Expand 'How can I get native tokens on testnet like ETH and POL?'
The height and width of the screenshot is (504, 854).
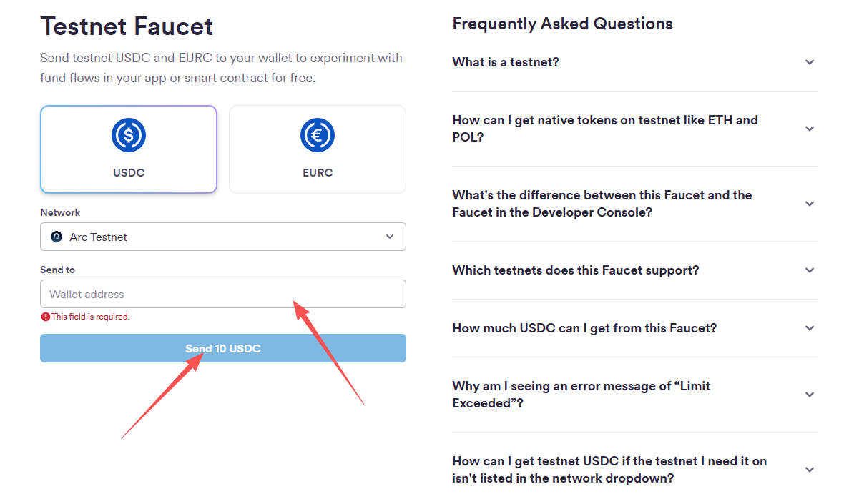[x=809, y=129]
